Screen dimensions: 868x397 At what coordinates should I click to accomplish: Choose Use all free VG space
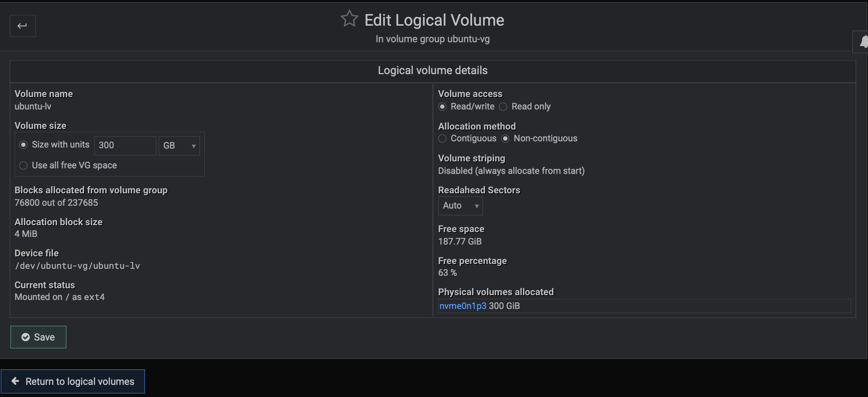(x=24, y=166)
